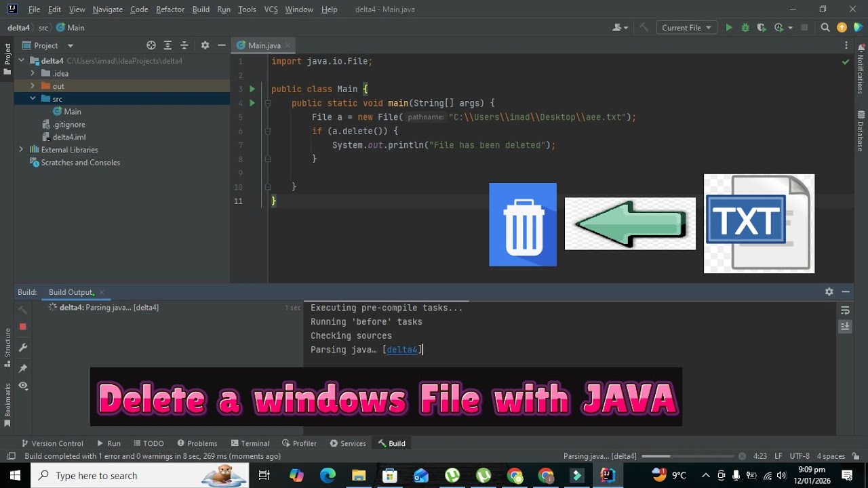Click run gutter arrow beside main method
Screen dimensions: 868x488
point(252,103)
